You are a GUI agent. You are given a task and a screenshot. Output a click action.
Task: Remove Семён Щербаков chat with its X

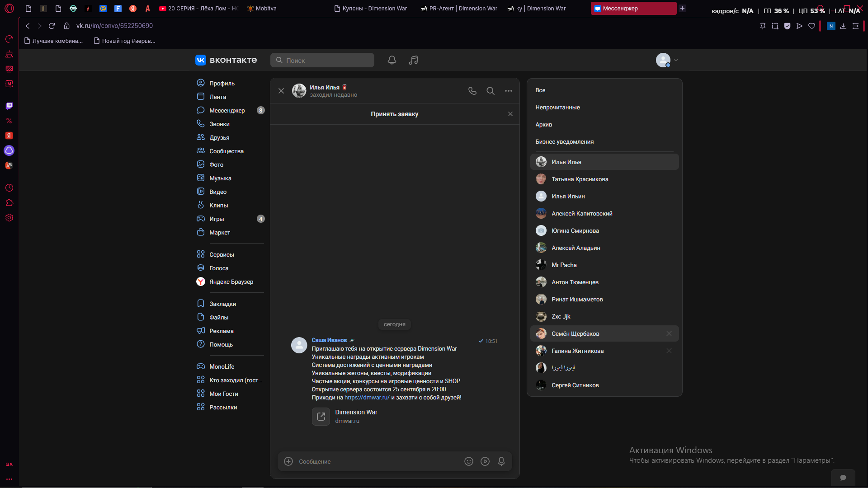pyautogui.click(x=669, y=333)
